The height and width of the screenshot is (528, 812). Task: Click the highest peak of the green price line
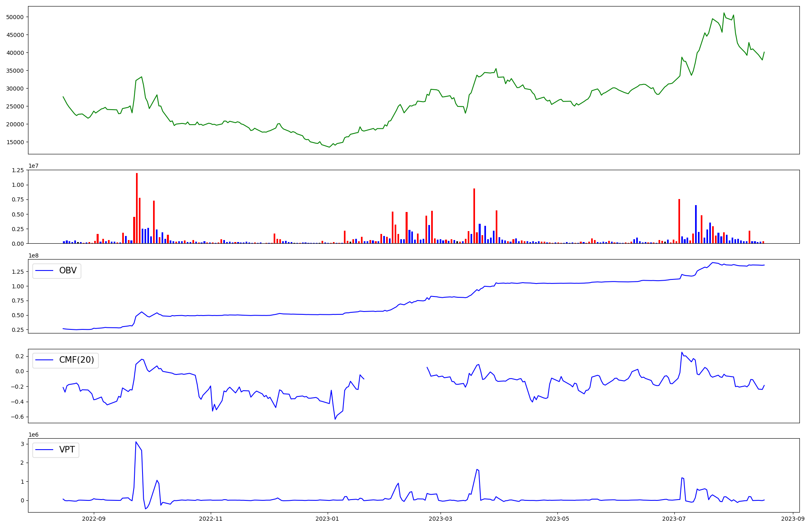724,13
